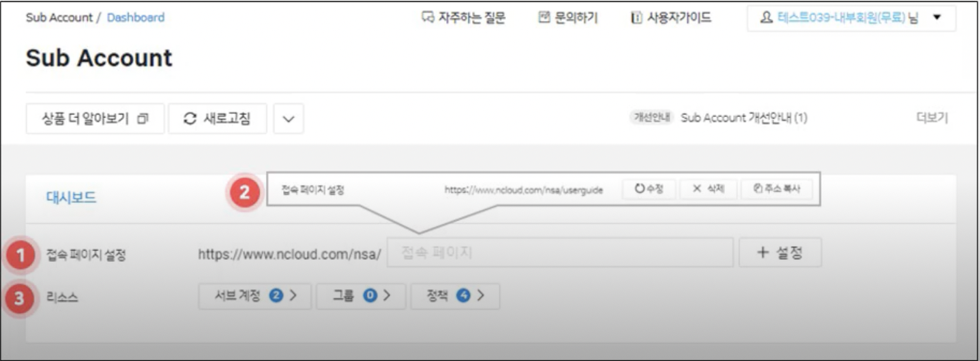The height and width of the screenshot is (361, 980).
Task: Click the 주소 복사 copy address button
Action: pos(776,189)
